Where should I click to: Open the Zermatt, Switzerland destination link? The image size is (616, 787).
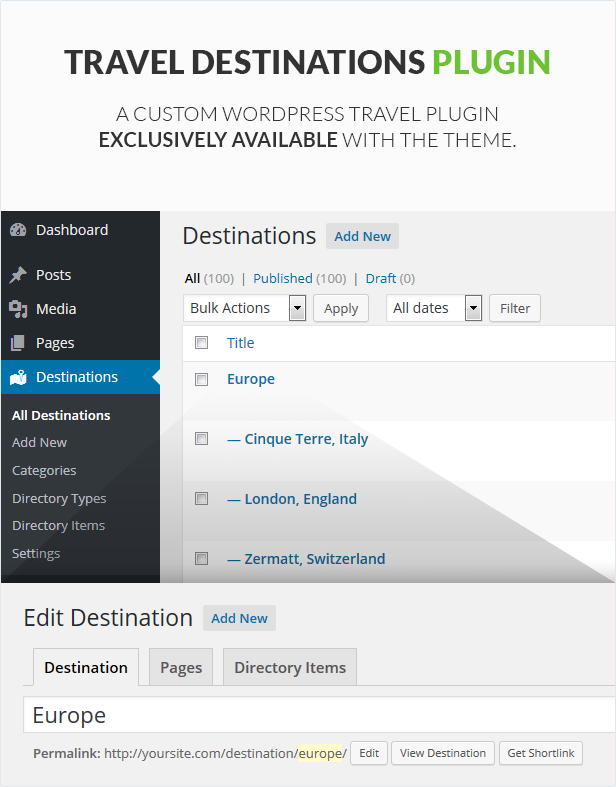click(306, 559)
